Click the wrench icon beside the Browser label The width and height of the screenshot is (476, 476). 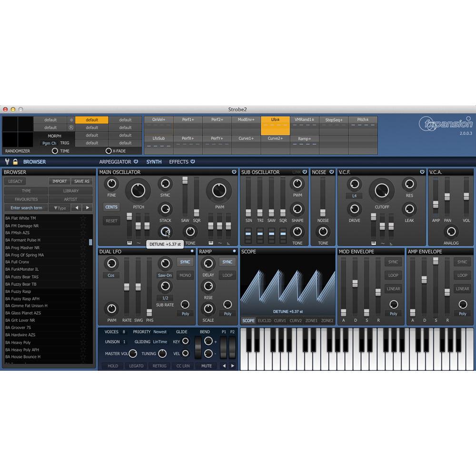tap(6, 162)
